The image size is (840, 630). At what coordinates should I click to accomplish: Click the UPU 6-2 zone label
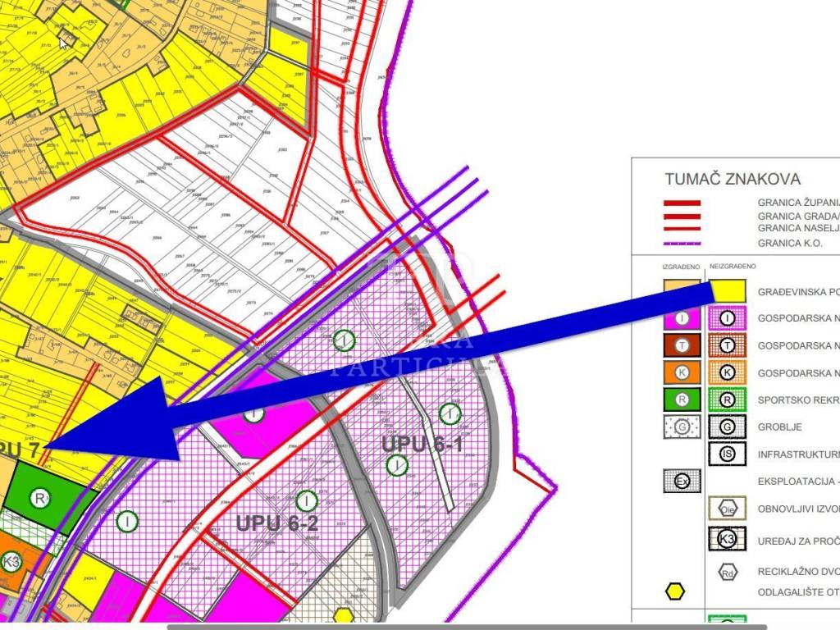[x=276, y=523]
